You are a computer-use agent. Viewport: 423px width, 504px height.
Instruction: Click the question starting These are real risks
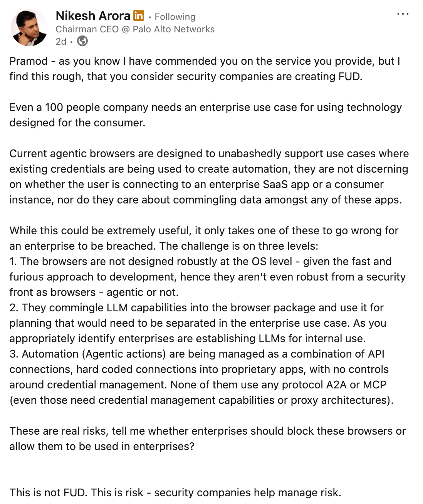click(x=207, y=438)
